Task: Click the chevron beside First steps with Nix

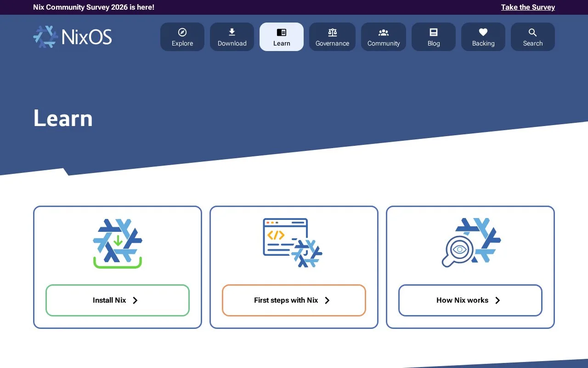Action: 327,300
